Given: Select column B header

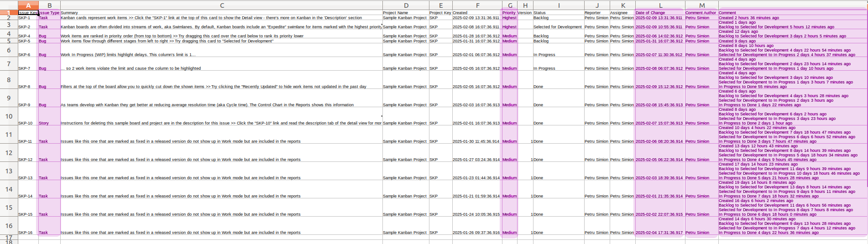Looking at the screenshot, I should point(49,5).
